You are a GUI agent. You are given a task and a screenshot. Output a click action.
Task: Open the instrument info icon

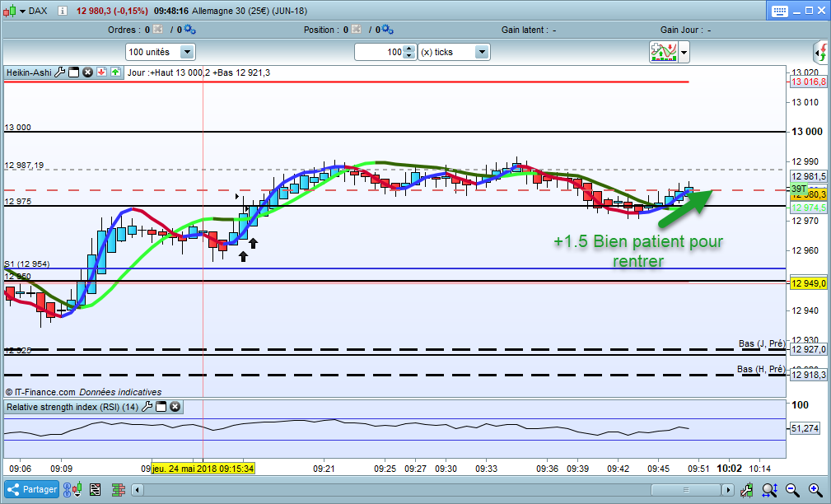pos(63,11)
